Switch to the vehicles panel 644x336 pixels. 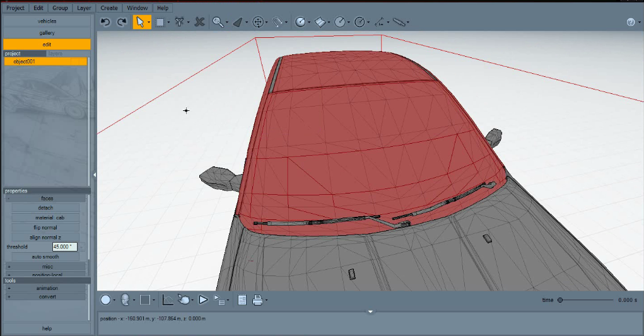tap(47, 21)
